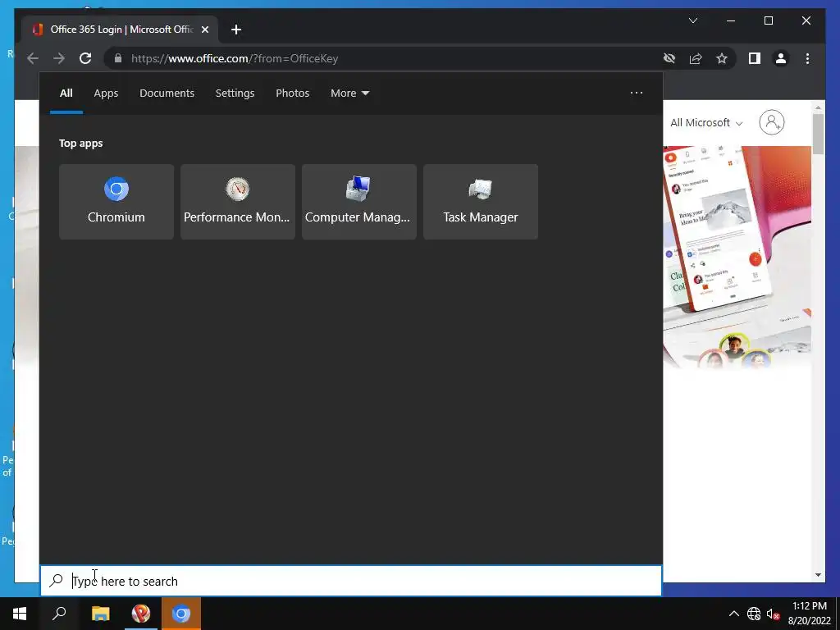Click the taskbar search icon
Image resolution: width=840 pixels, height=630 pixels.
click(59, 614)
